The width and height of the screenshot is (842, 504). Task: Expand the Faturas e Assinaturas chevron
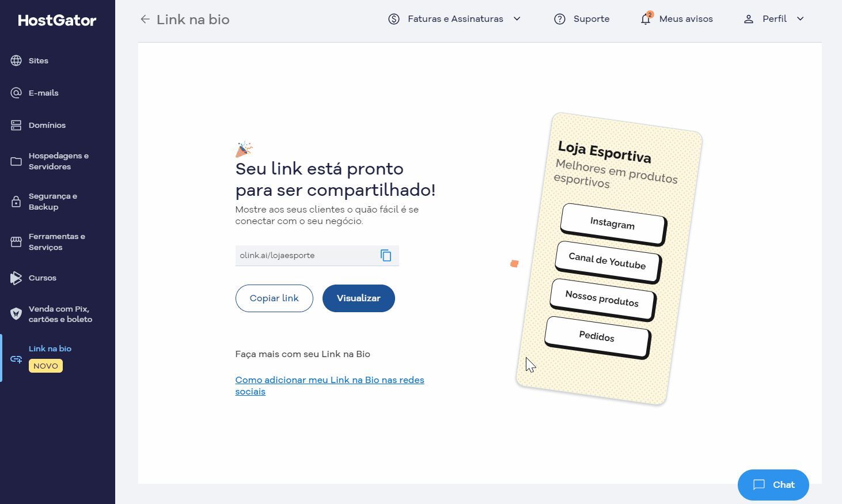point(517,19)
